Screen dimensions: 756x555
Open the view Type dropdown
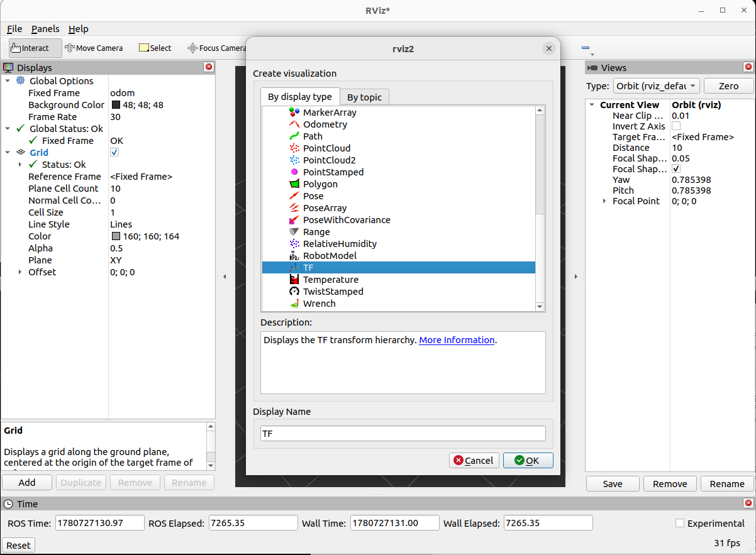(x=656, y=85)
